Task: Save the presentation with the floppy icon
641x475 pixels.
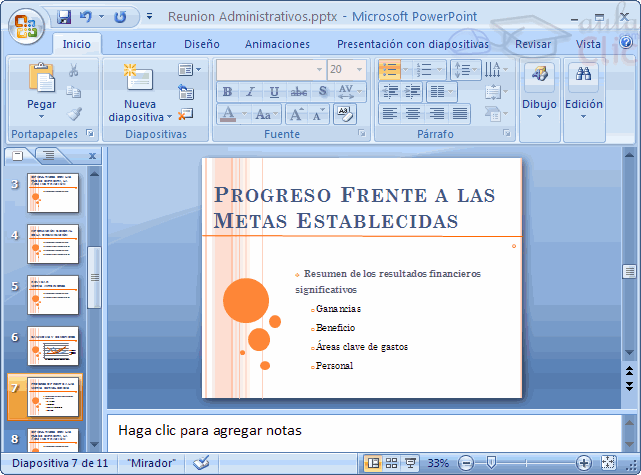Action: 64,17
